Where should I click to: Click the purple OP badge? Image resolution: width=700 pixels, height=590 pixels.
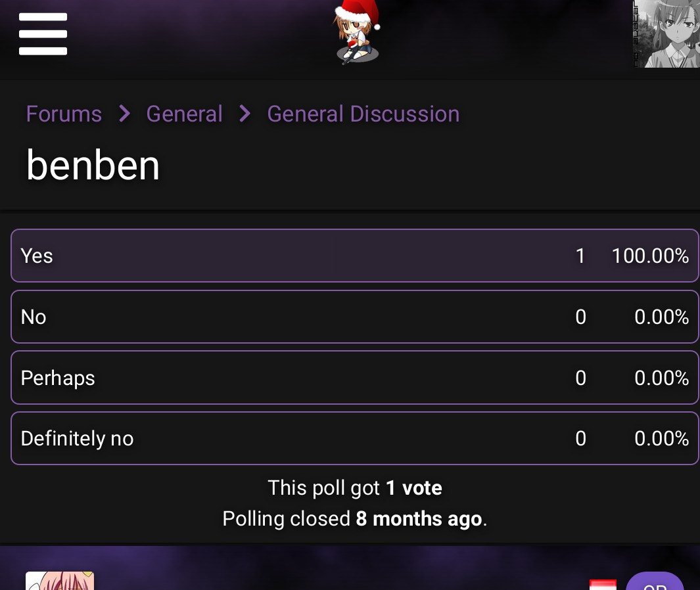655,581
